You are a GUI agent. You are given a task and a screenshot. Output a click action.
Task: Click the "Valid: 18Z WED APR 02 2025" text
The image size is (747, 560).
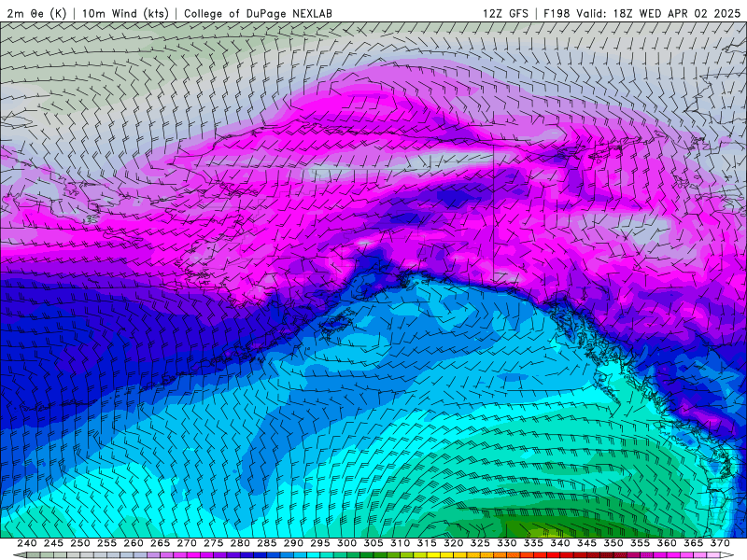coord(658,13)
